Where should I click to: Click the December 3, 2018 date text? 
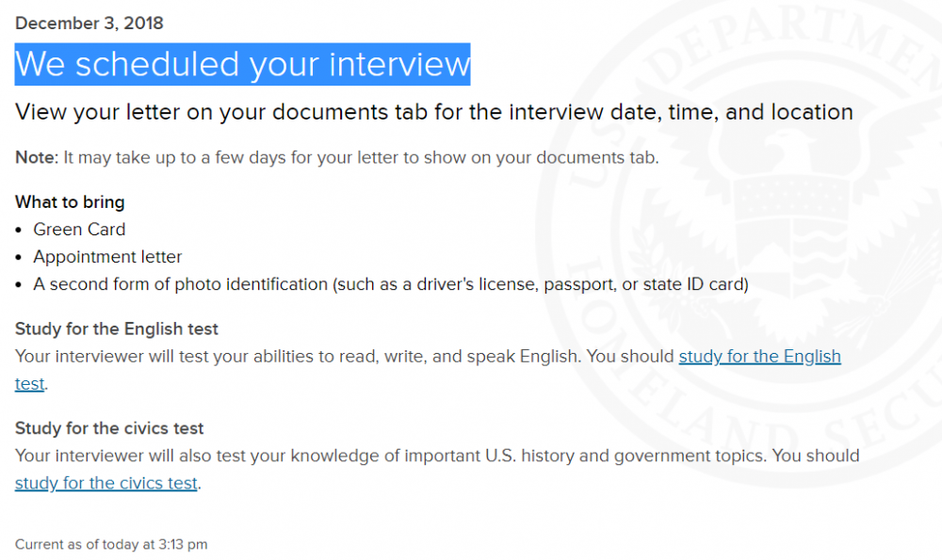point(89,24)
